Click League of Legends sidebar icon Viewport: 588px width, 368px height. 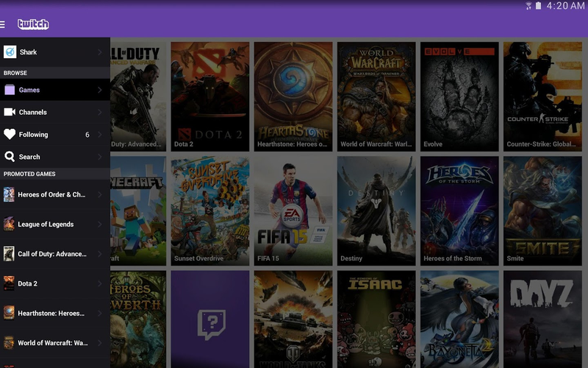pyautogui.click(x=9, y=224)
